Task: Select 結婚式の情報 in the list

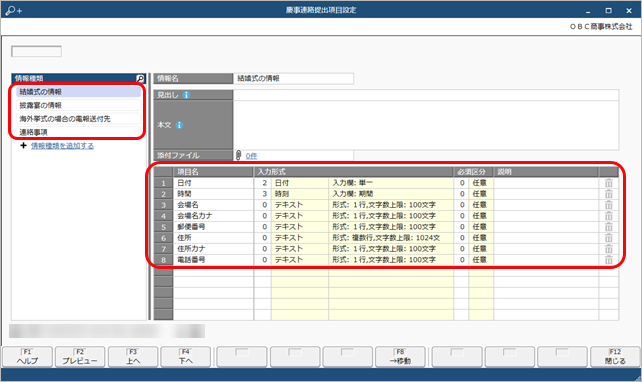Action: (x=78, y=92)
